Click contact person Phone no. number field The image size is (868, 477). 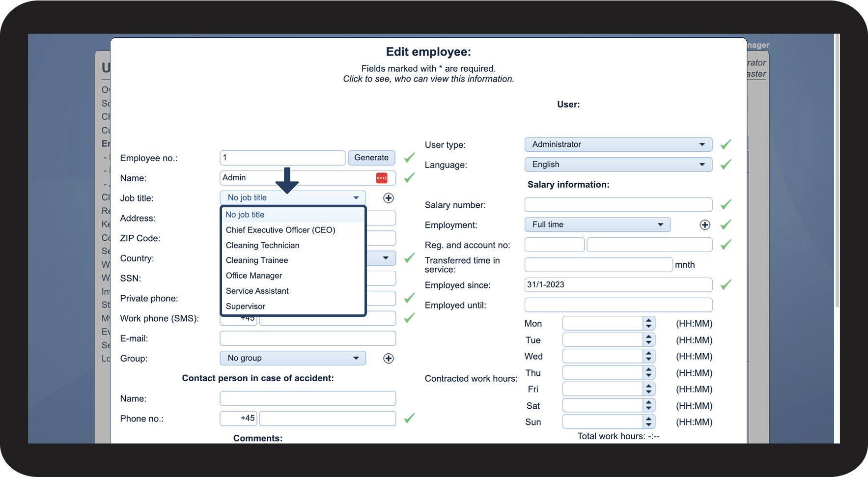point(328,418)
